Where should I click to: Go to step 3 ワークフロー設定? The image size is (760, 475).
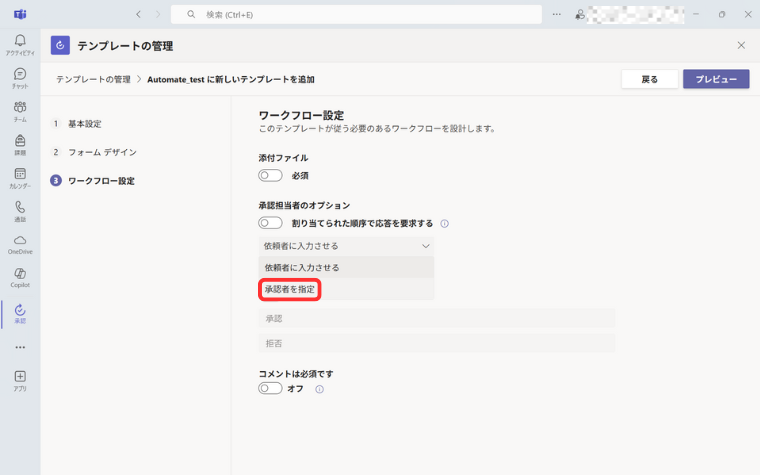click(93, 181)
